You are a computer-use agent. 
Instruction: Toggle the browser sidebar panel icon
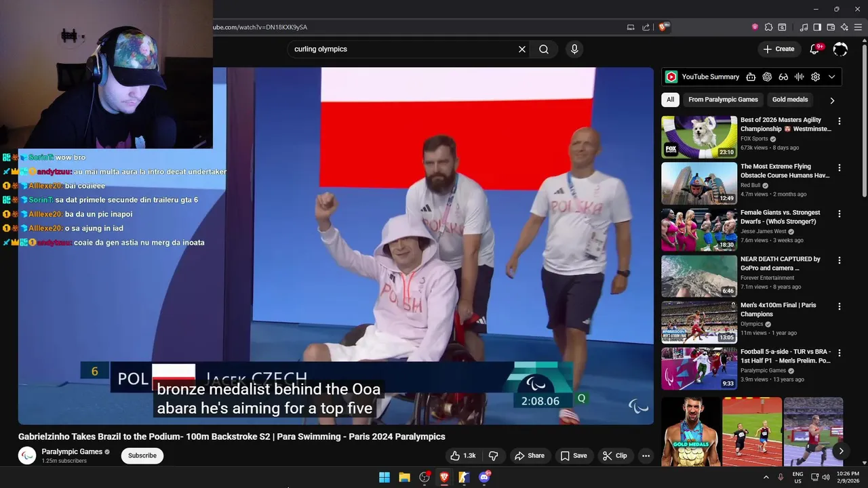817,27
